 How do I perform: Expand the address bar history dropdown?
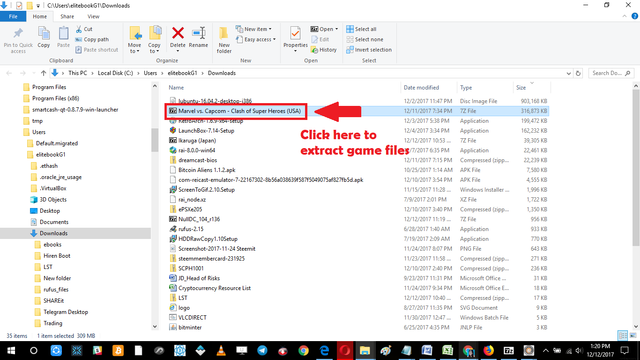pyautogui.click(x=569, y=73)
